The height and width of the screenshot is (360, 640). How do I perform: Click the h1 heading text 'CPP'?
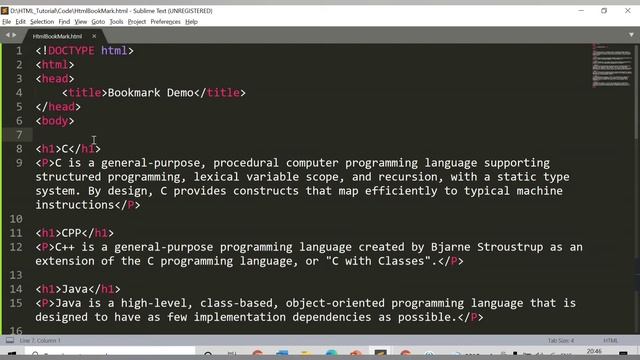[x=71, y=233]
